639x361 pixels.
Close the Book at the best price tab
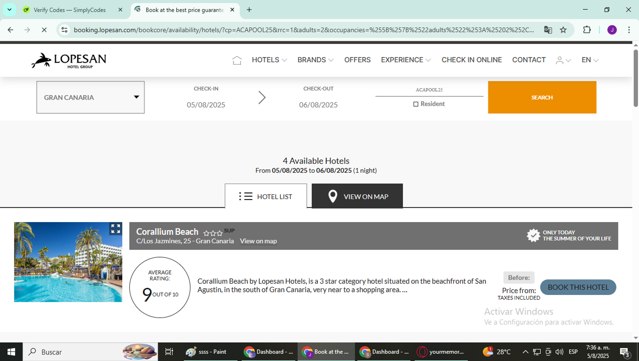point(232,10)
